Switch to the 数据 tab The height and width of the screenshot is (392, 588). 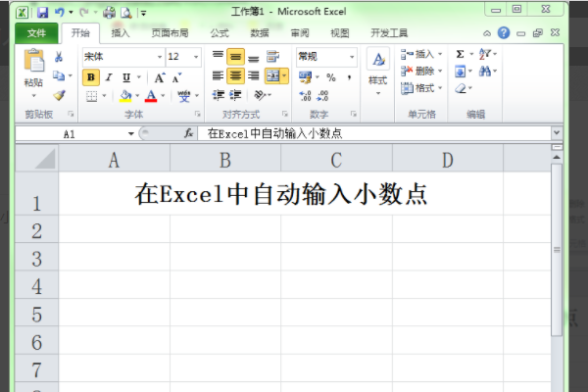(260, 33)
